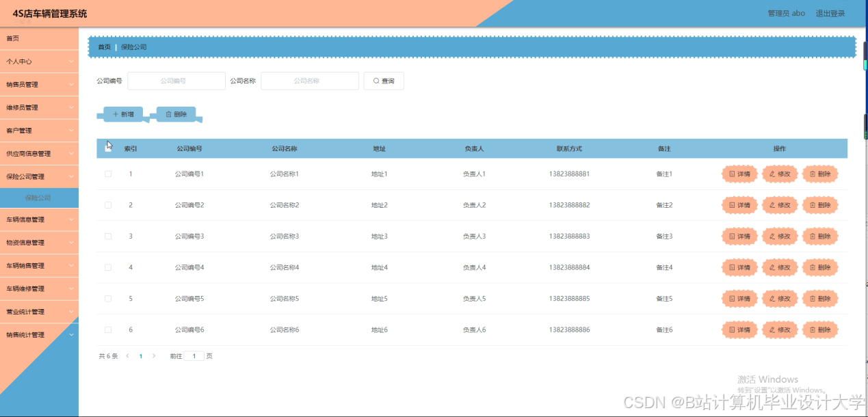This screenshot has height=417, width=868.
Task: Click the 公司编号 column header
Action: click(x=189, y=148)
